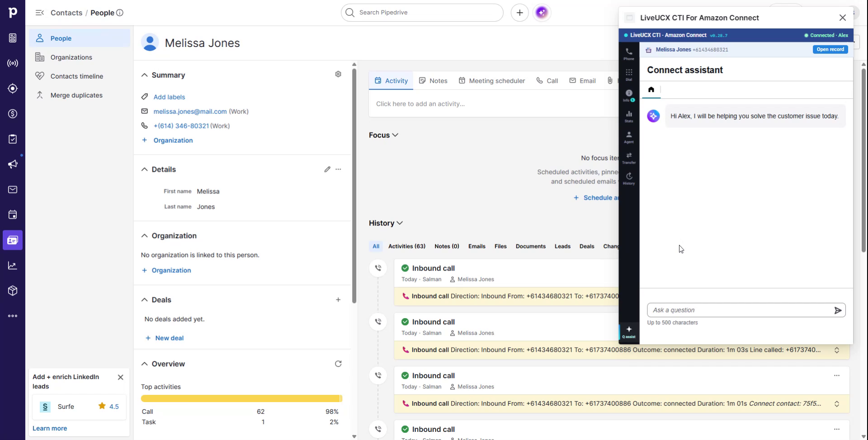Open the Activities calendar sidebar icon
The width and height of the screenshot is (868, 440).
coord(13,215)
